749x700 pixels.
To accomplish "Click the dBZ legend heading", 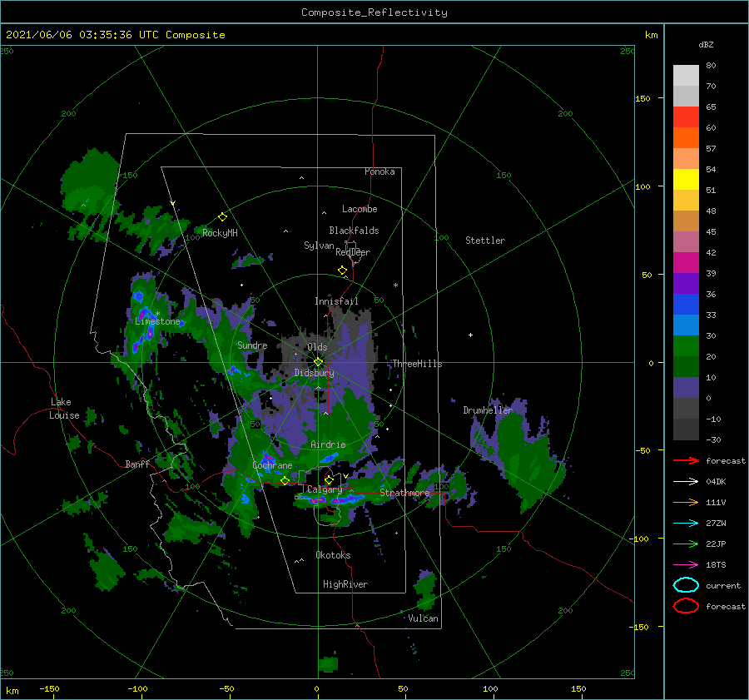I will (x=706, y=44).
